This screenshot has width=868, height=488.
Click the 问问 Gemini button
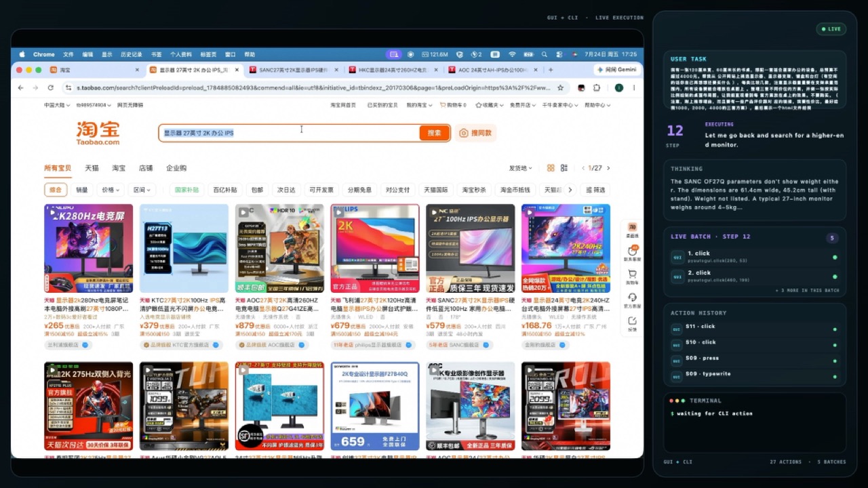click(x=616, y=70)
